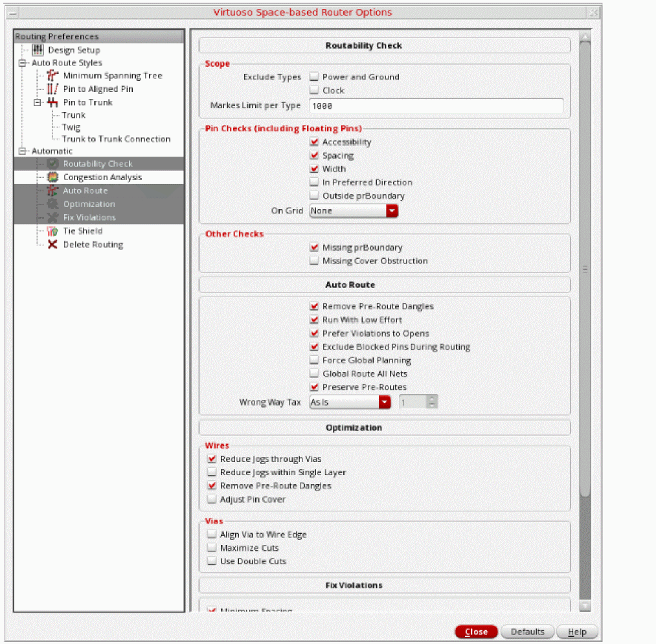Collapse the Automatic tree node
656x644 pixels.
click(22, 151)
